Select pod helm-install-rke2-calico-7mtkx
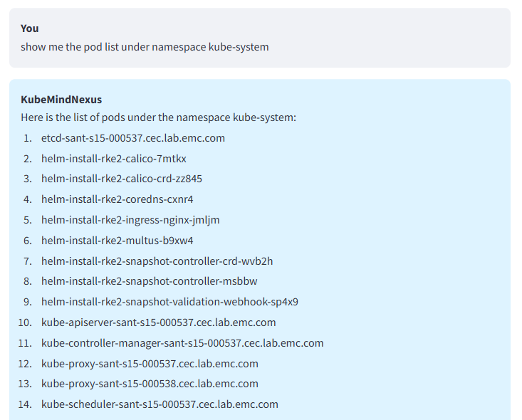The height and width of the screenshot is (420, 522). click(114, 159)
